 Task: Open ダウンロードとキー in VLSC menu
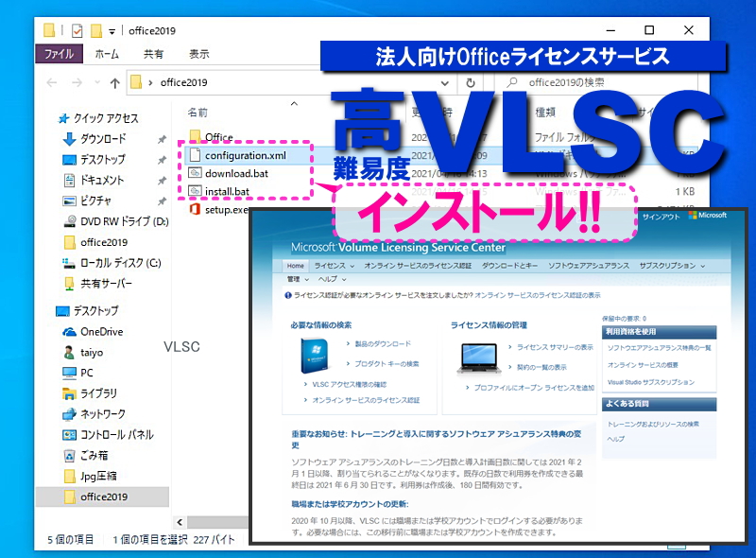(509, 266)
